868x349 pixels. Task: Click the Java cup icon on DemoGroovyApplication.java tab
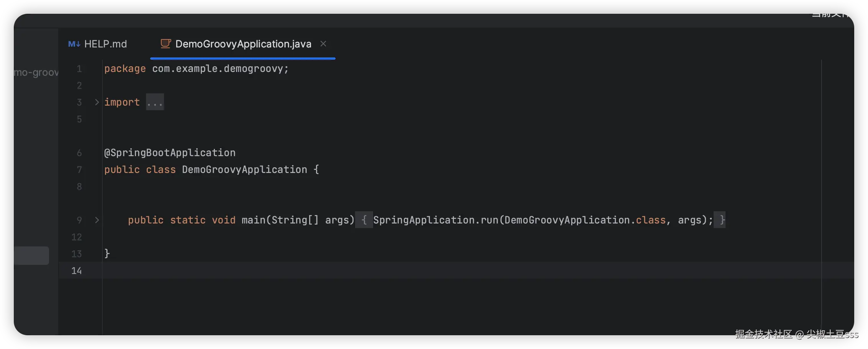(x=165, y=44)
